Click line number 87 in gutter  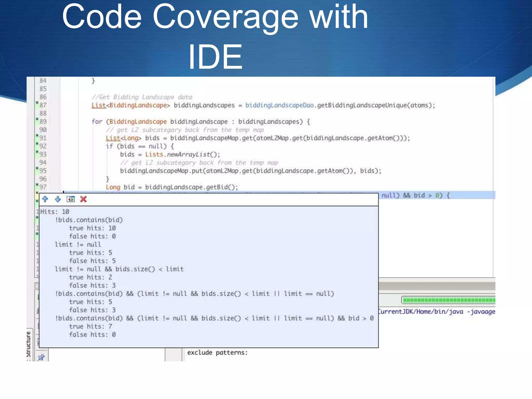point(43,105)
